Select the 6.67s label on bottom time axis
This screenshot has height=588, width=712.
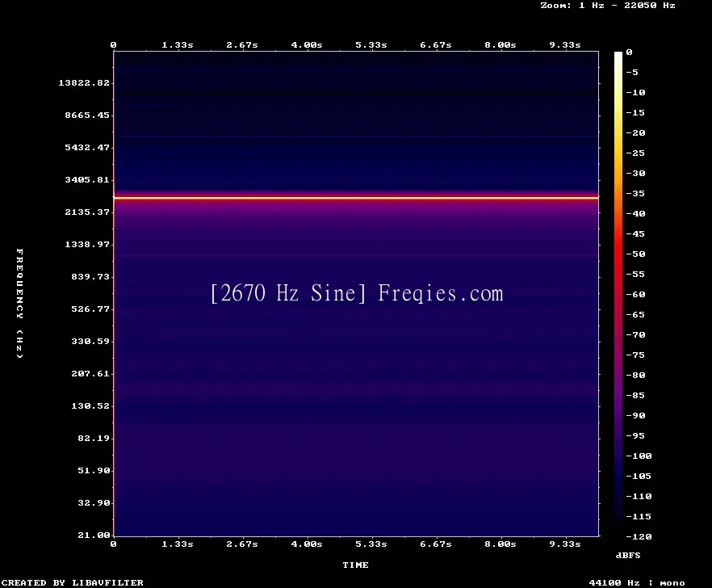coord(435,544)
